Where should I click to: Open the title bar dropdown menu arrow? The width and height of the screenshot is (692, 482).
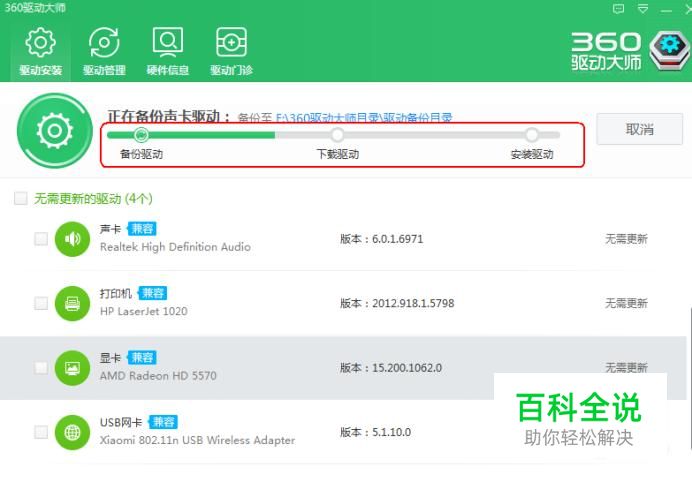(x=643, y=8)
